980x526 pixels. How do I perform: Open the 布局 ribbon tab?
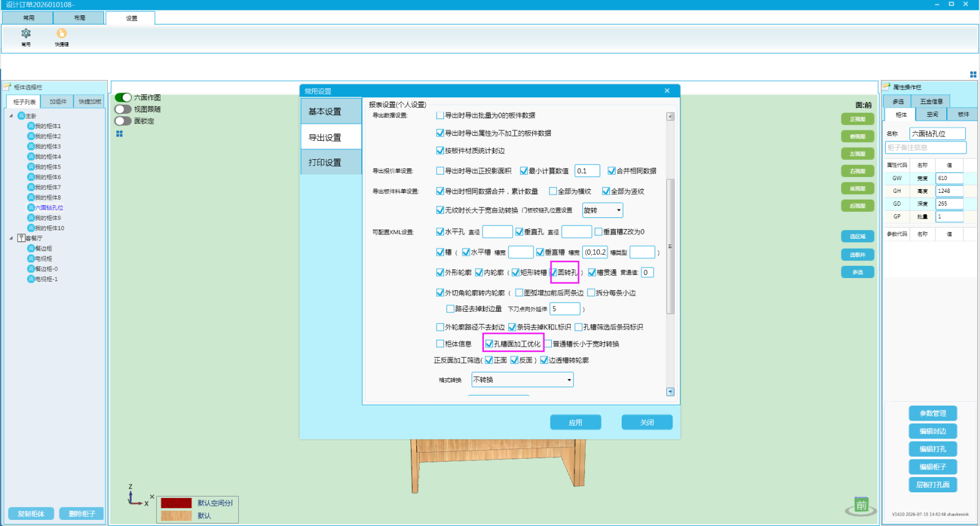pos(80,18)
